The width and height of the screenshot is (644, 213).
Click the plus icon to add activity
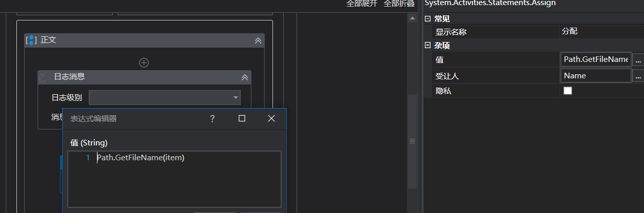144,62
